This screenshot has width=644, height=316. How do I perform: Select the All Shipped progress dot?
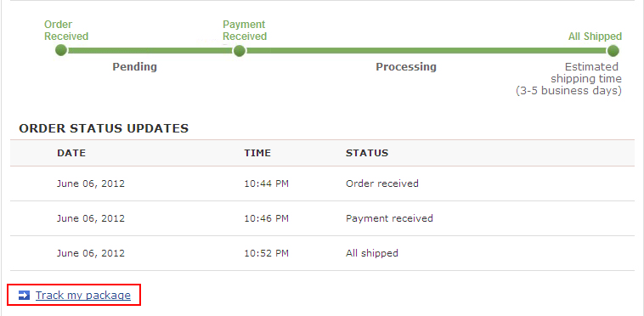tap(613, 51)
